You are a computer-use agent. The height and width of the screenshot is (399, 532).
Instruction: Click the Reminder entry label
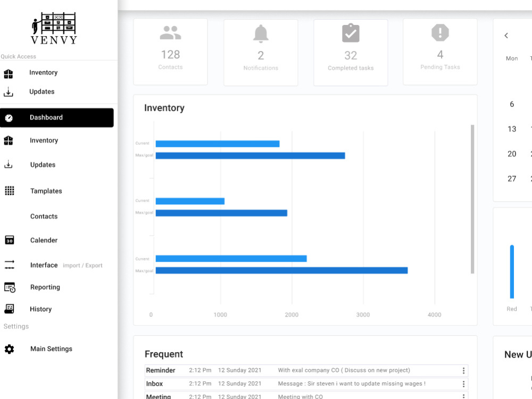161,370
